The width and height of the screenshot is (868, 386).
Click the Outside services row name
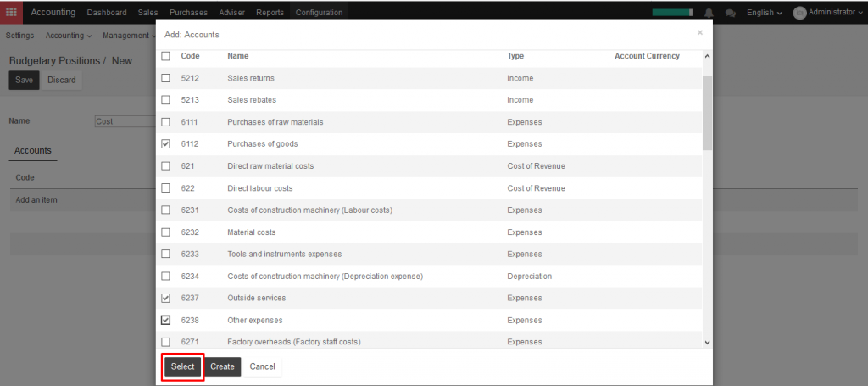[257, 298]
